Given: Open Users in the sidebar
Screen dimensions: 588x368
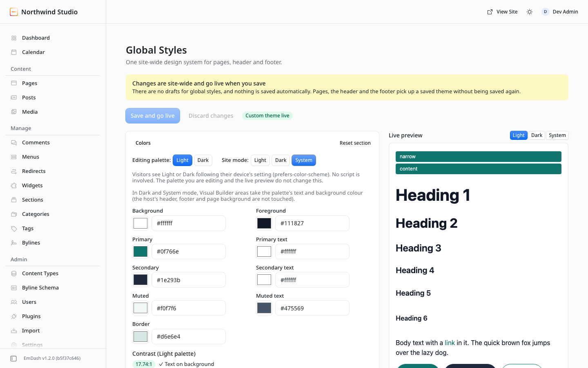Looking at the screenshot, I should [53, 302].
